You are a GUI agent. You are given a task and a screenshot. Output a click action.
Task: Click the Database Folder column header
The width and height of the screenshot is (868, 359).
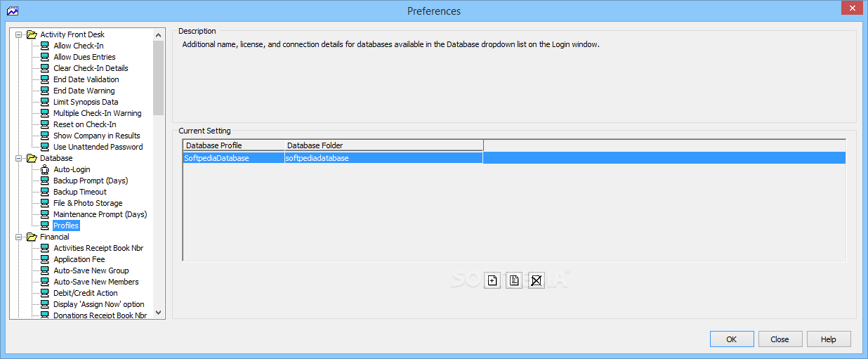click(x=383, y=145)
